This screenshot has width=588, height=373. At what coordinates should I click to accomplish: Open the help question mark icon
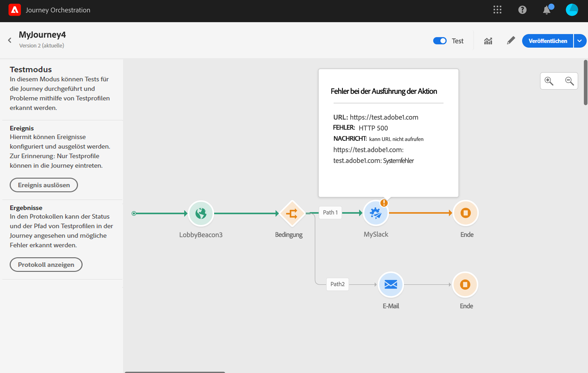522,10
